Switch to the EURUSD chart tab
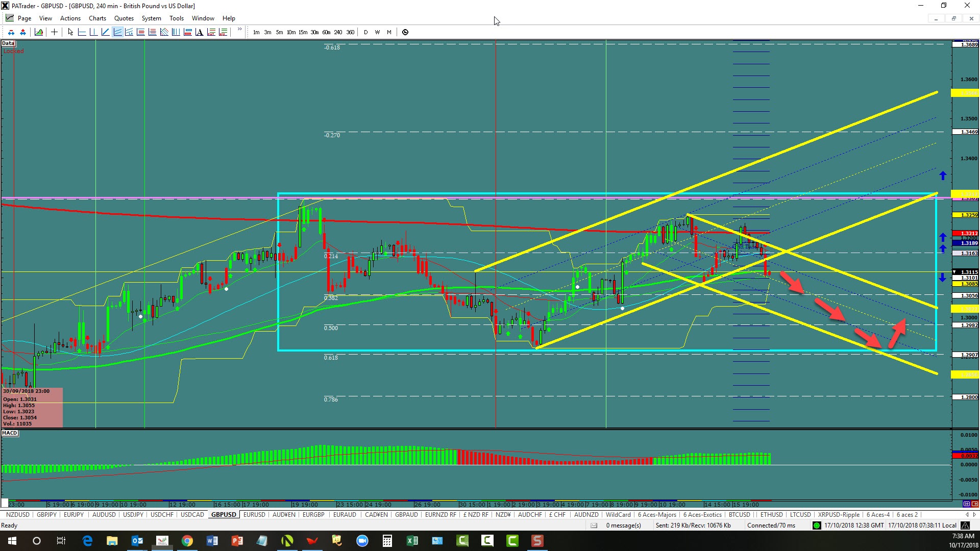The width and height of the screenshot is (980, 551). click(x=254, y=515)
